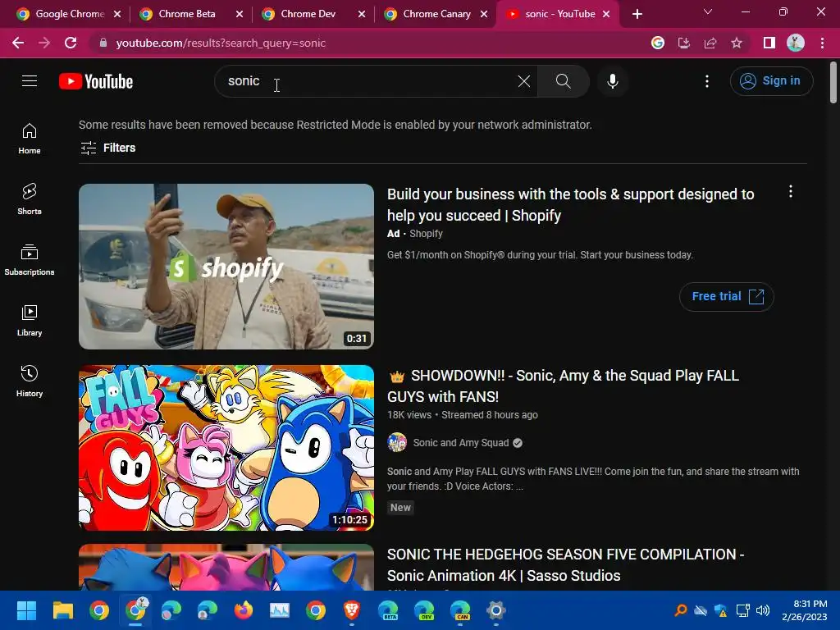Play the Shopify ad thumbnail
Image resolution: width=840 pixels, height=630 pixels.
[226, 267]
